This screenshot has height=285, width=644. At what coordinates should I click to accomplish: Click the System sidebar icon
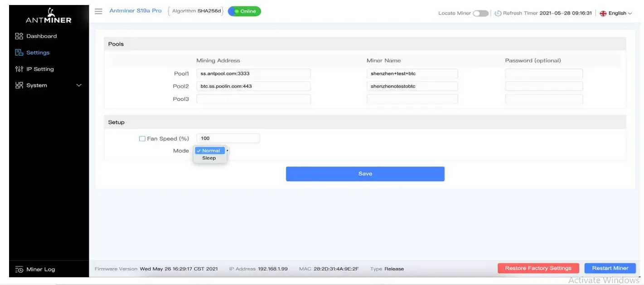[19, 85]
